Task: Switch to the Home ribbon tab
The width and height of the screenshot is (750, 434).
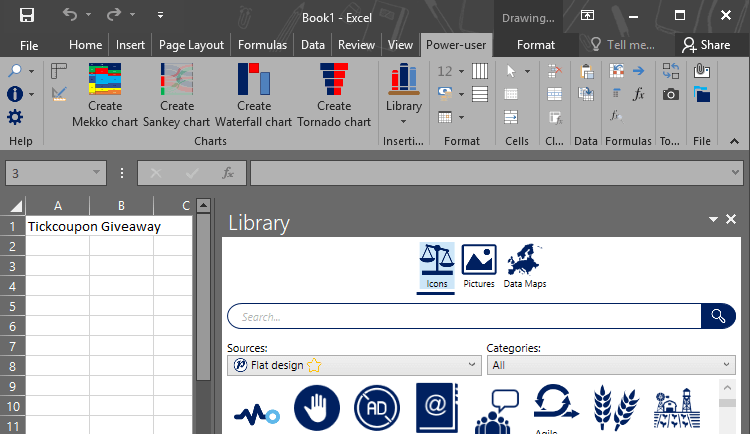Action: (85, 45)
